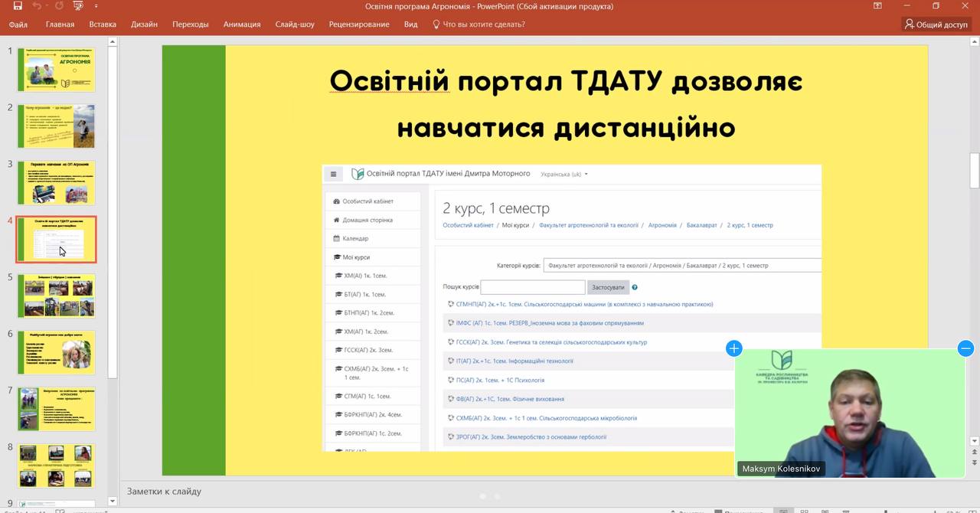Click the slide area vertical scrollbar thumb
The width and height of the screenshot is (980, 513).
click(x=974, y=171)
